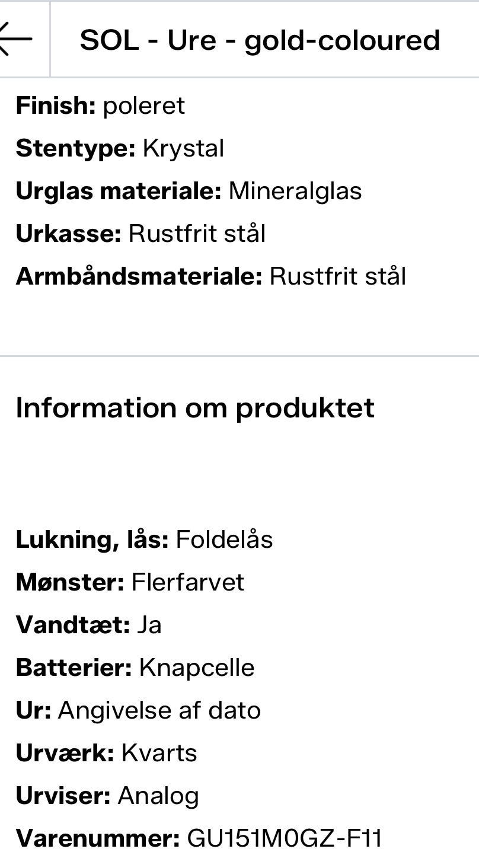Image resolution: width=479 pixels, height=868 pixels.
Task: Tap the Mineralglas value
Action: coord(295,192)
